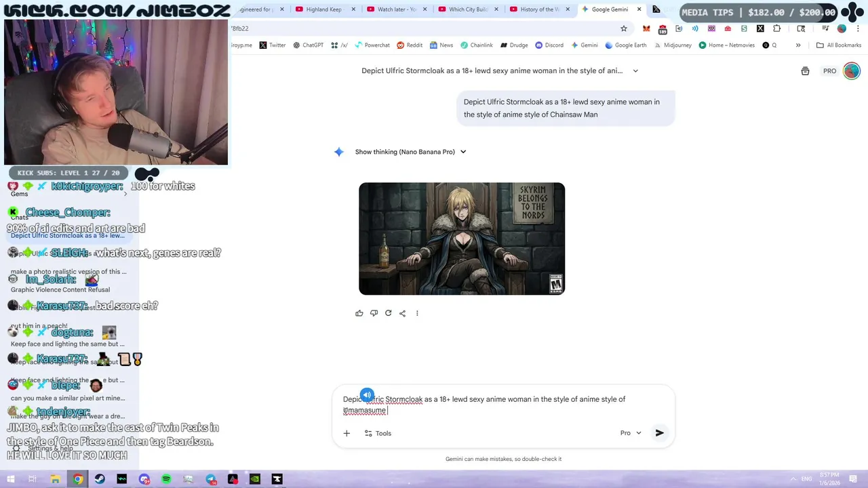
Task: Open Telegram from the taskbar
Action: coord(211,479)
